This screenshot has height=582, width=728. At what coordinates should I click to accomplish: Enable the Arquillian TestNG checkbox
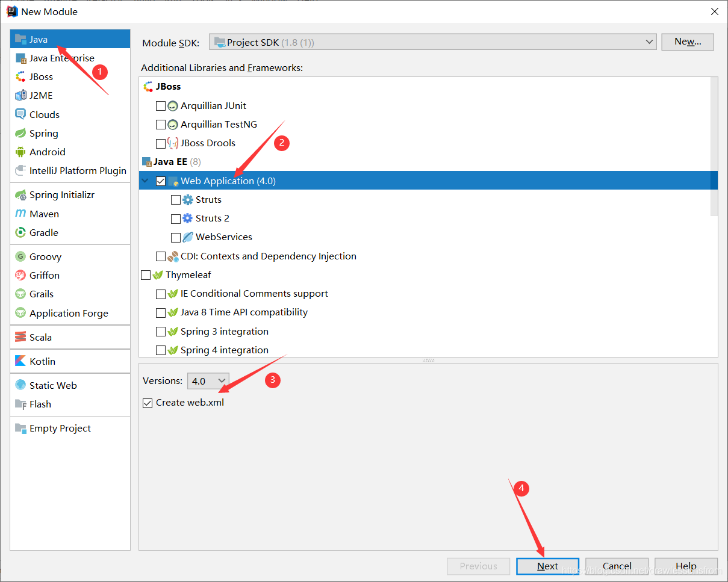[x=161, y=124]
